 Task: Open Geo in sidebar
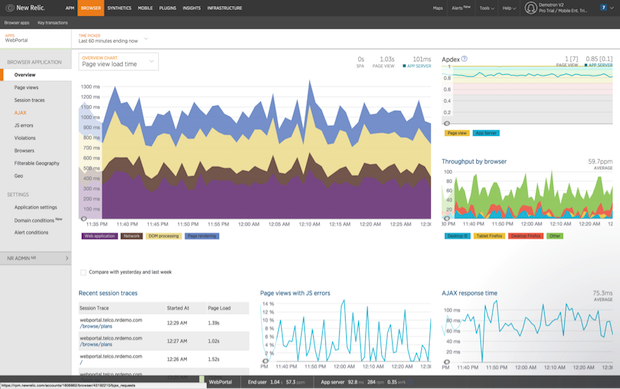[19, 176]
